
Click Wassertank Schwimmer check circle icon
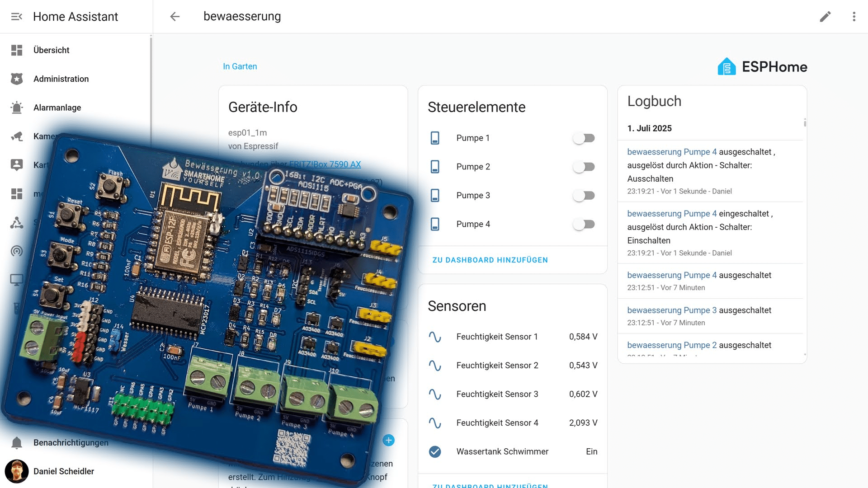point(435,451)
